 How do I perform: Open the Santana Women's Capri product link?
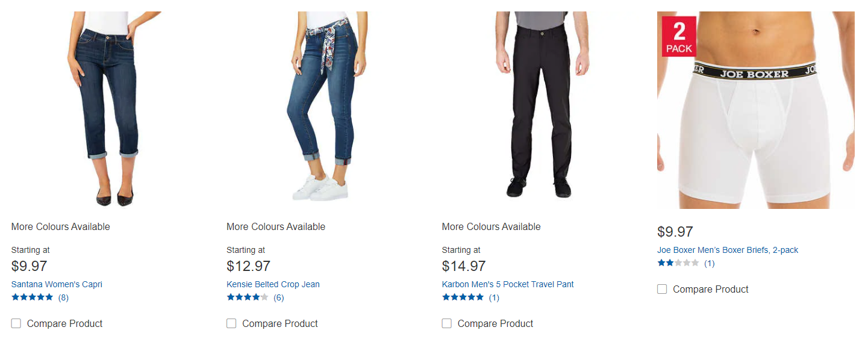[57, 284]
